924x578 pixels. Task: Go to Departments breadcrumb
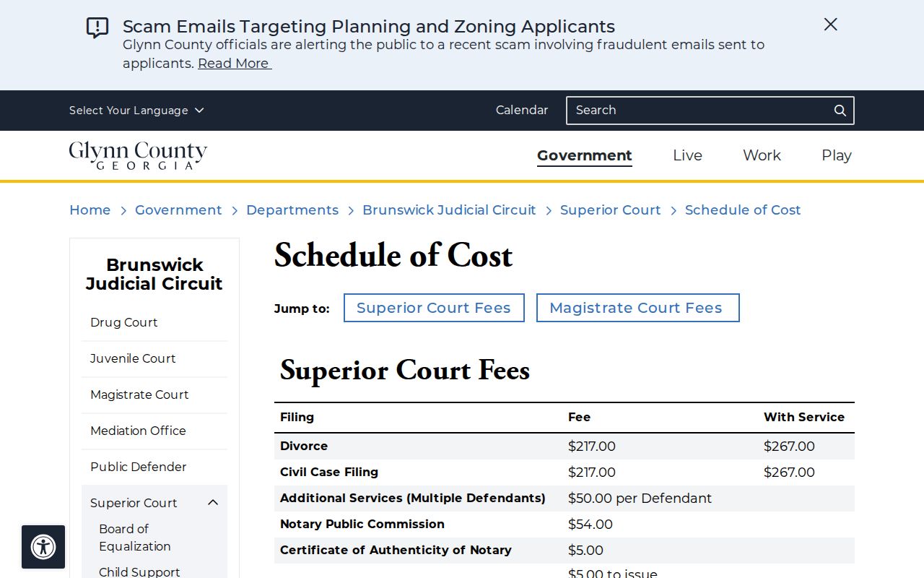click(x=292, y=210)
